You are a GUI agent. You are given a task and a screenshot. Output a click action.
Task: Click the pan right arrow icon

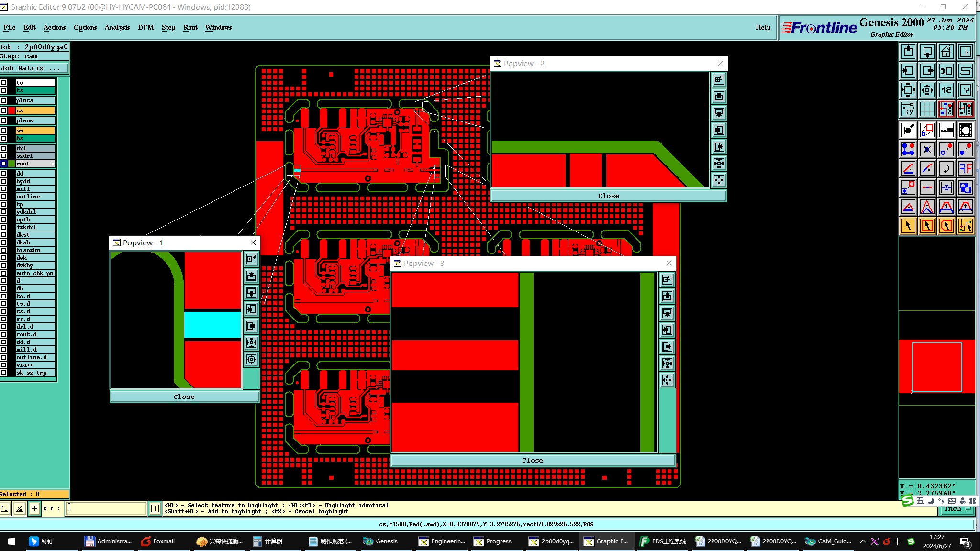(x=927, y=71)
